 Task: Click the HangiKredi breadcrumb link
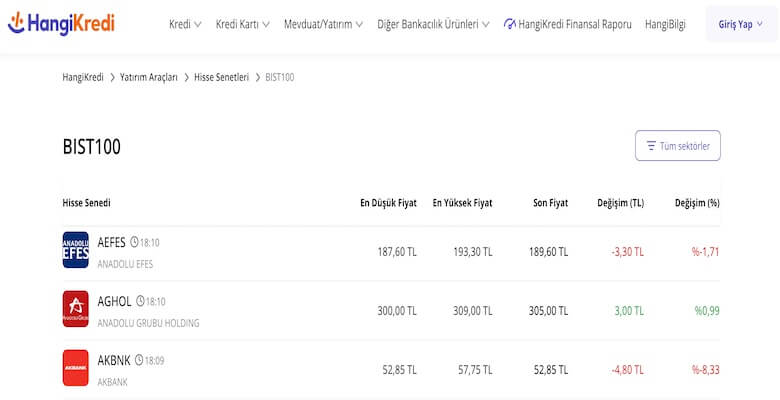tap(83, 77)
